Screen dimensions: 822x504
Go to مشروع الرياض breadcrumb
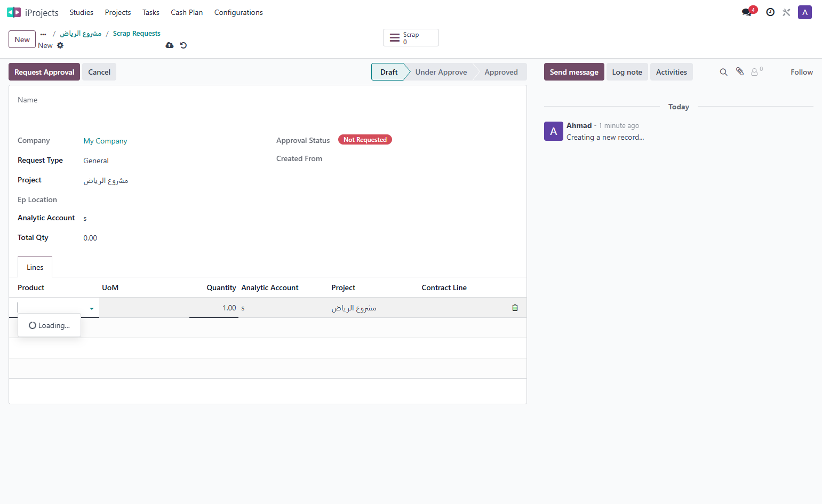tap(81, 33)
